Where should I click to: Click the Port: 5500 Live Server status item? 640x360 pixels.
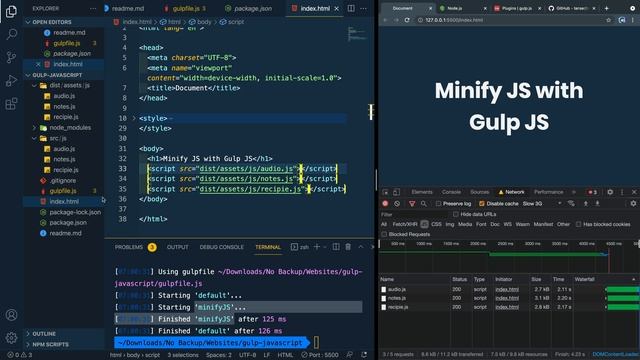pyautogui.click(x=320, y=355)
